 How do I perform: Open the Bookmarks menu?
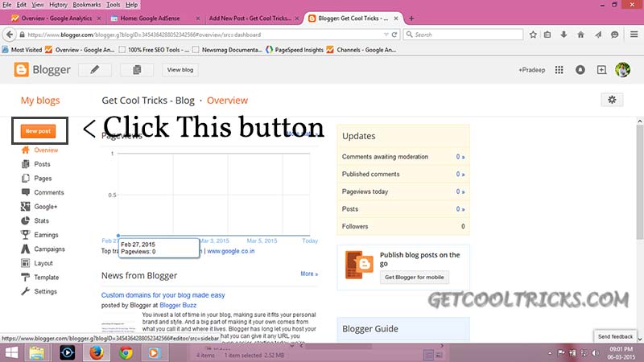[x=86, y=5]
